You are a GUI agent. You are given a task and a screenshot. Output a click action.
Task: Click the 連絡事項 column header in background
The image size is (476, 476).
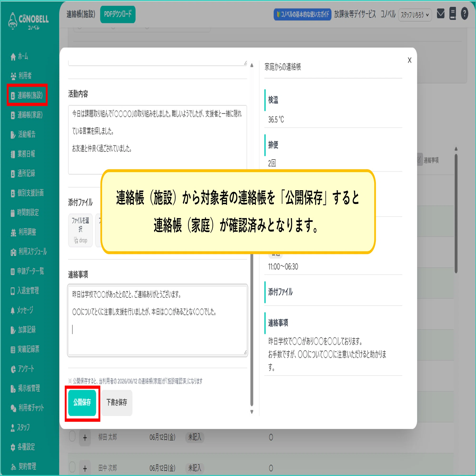point(431,160)
